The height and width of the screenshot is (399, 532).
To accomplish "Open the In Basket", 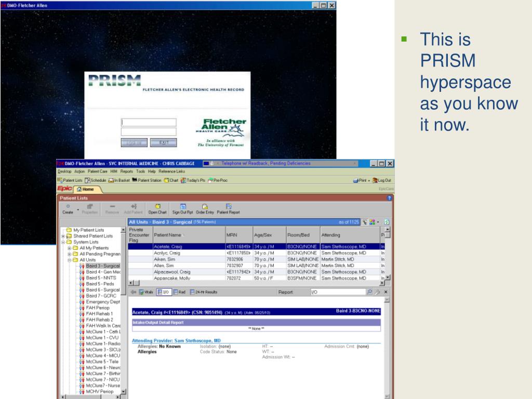I will pos(119,180).
